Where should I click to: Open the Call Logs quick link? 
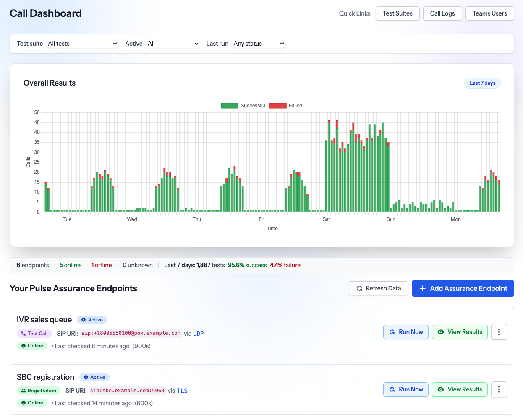click(442, 13)
